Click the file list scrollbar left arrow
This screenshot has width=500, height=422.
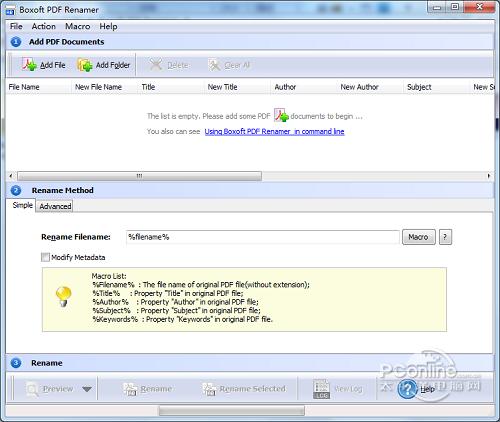click(x=11, y=176)
